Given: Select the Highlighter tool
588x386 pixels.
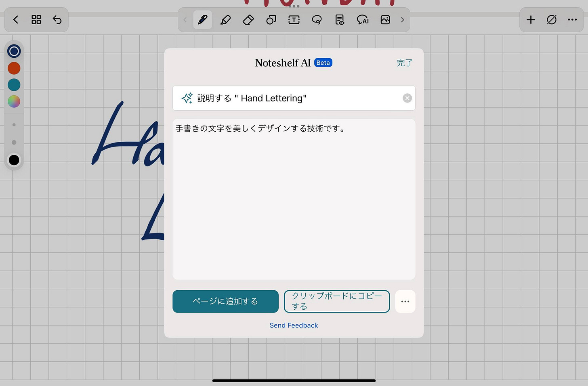Looking at the screenshot, I should 225,20.
